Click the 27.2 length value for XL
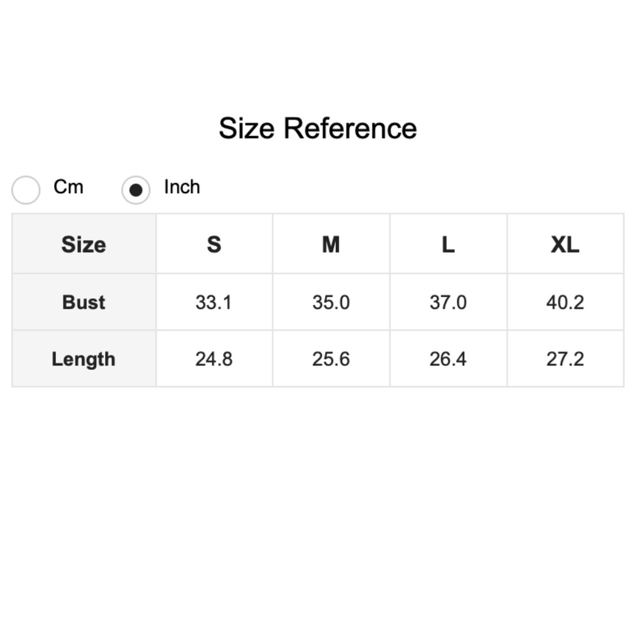 pyautogui.click(x=565, y=359)
